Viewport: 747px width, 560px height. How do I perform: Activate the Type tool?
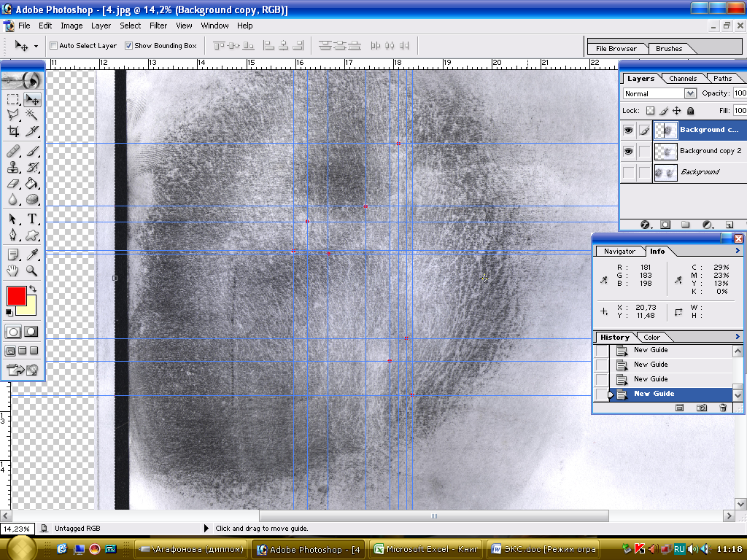tap(32, 219)
